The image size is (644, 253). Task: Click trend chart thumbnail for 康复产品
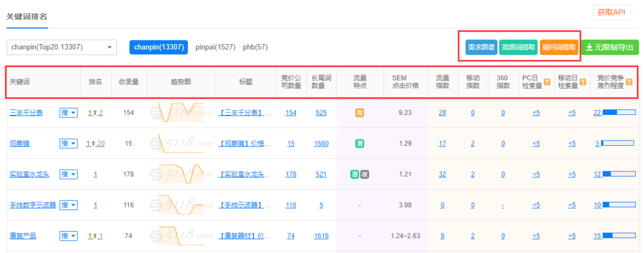pyautogui.click(x=181, y=236)
